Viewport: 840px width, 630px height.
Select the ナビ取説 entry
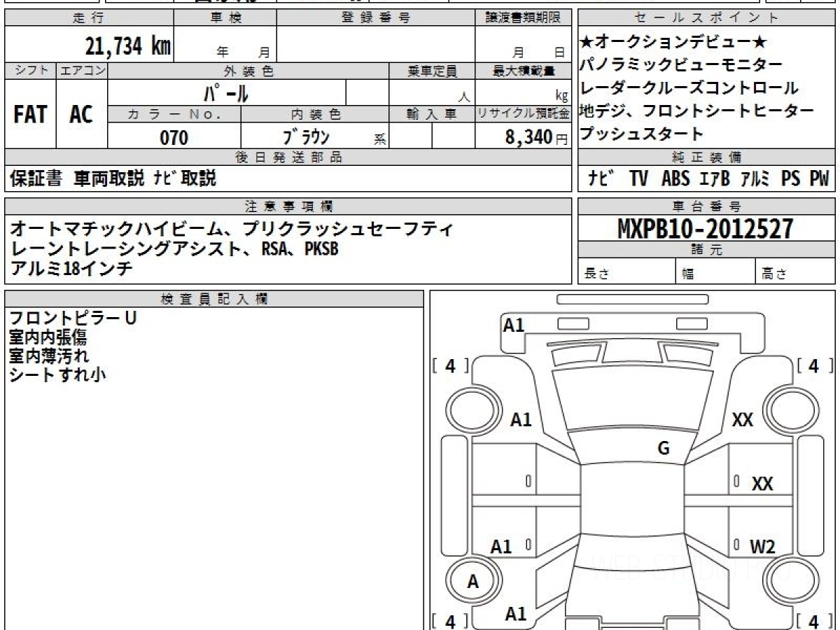[x=184, y=179]
